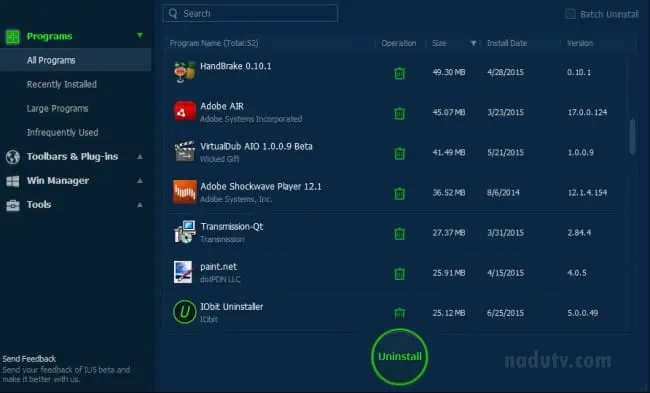Click the trash icon for IObit Uninstaller
The width and height of the screenshot is (650, 393).
(399, 313)
